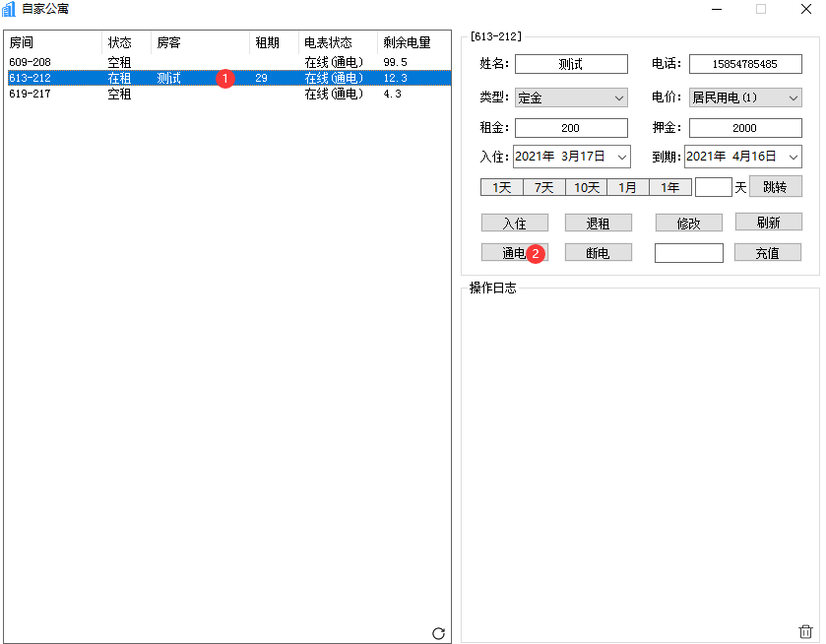Click the 入住 button
Viewport: 826px width, 644px height.
click(515, 223)
